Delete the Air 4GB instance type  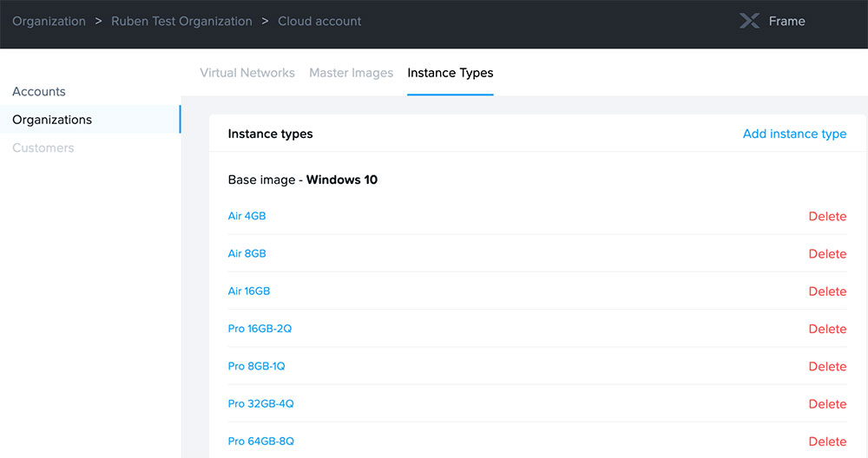(x=826, y=217)
